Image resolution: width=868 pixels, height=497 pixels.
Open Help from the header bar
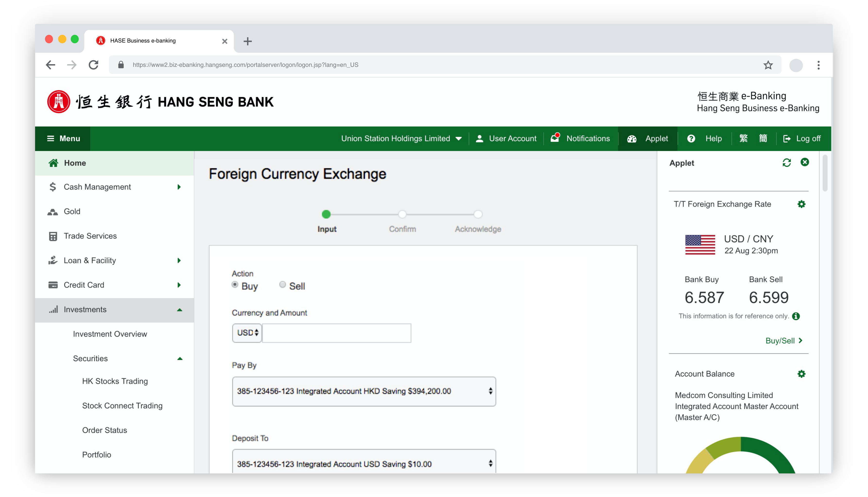point(705,139)
